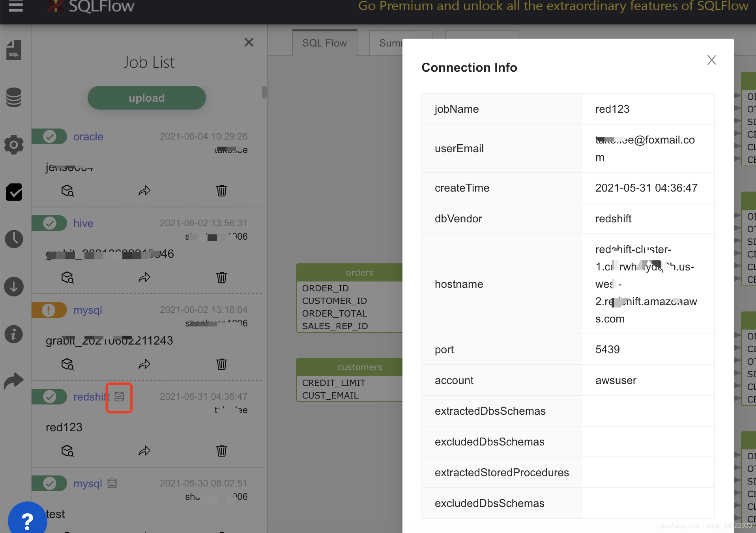Delete the red123 job

click(222, 451)
